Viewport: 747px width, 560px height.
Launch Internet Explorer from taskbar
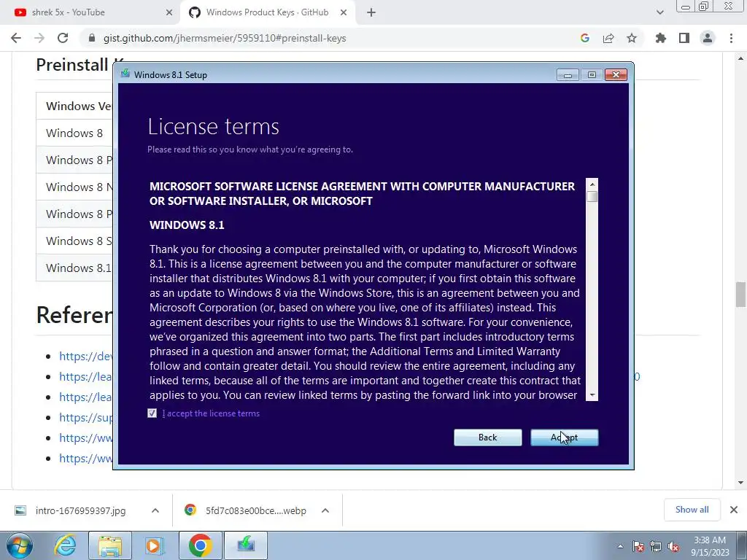pyautogui.click(x=65, y=545)
